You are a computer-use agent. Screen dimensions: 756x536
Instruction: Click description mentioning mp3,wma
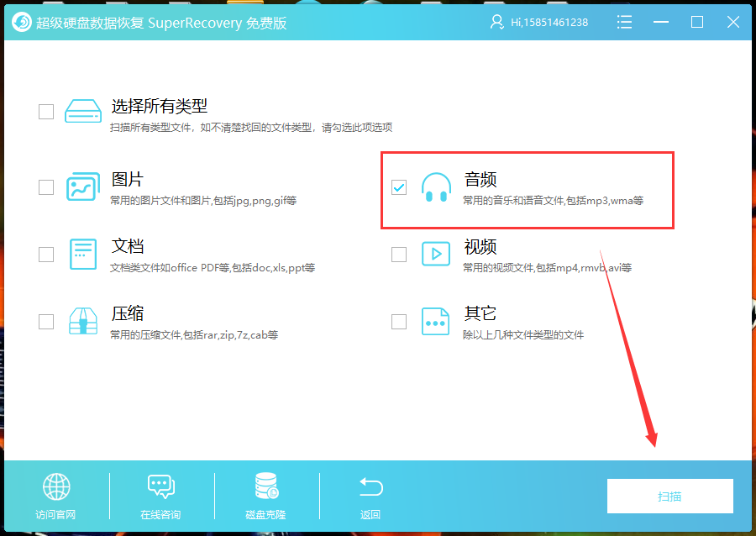pos(553,201)
